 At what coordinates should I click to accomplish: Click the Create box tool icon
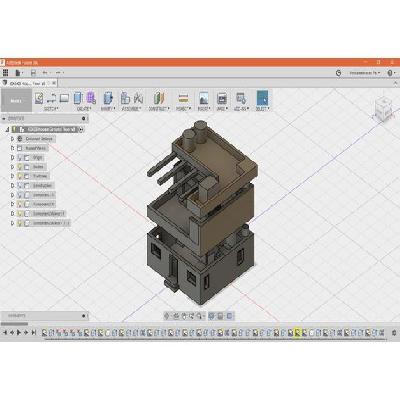(78, 98)
